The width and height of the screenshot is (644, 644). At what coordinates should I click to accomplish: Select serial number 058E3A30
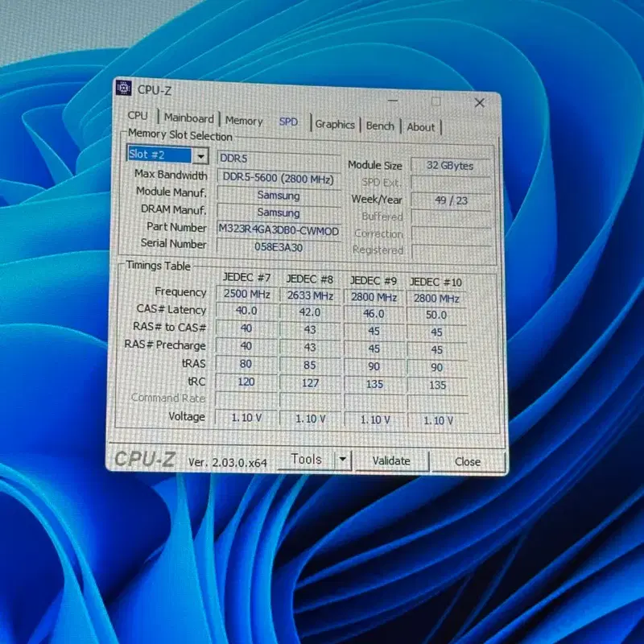coord(279,247)
